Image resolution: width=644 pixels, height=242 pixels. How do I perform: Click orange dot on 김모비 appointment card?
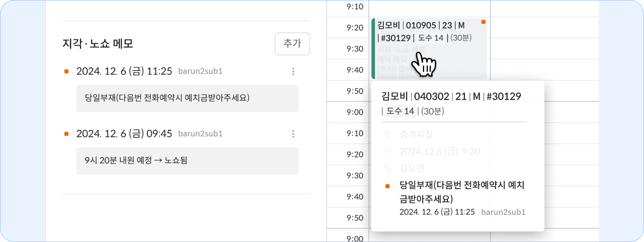[484, 22]
